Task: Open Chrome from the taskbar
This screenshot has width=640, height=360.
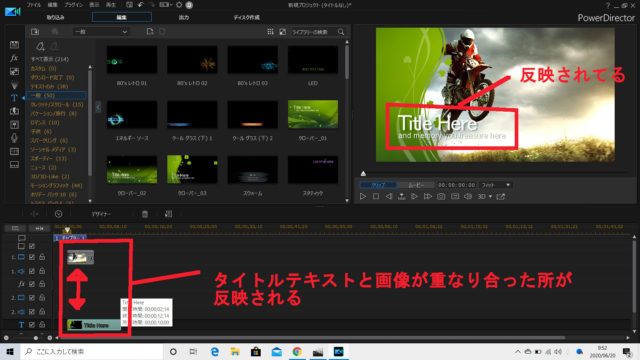Action: coord(297,351)
